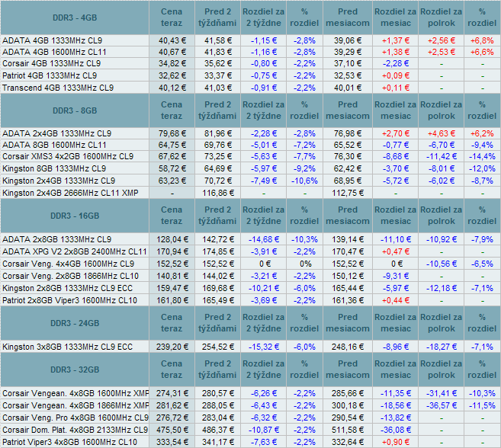Click the monthly difference -13,82 €
This screenshot has width=501, height=448.
point(396,418)
